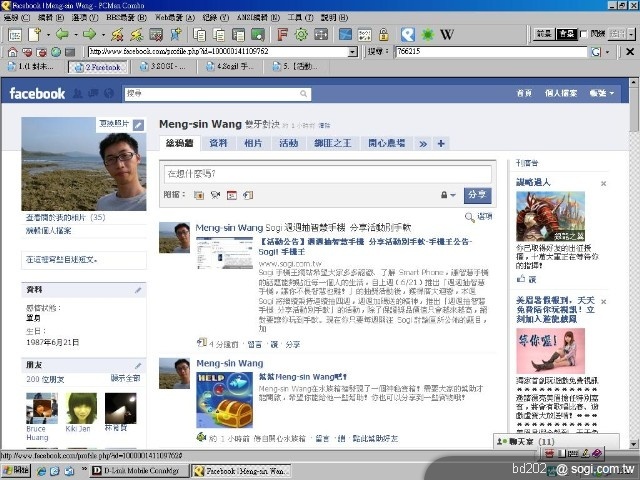Open the 聊天室 (11) chat bar
This screenshot has height=480, width=640.
pos(556,442)
